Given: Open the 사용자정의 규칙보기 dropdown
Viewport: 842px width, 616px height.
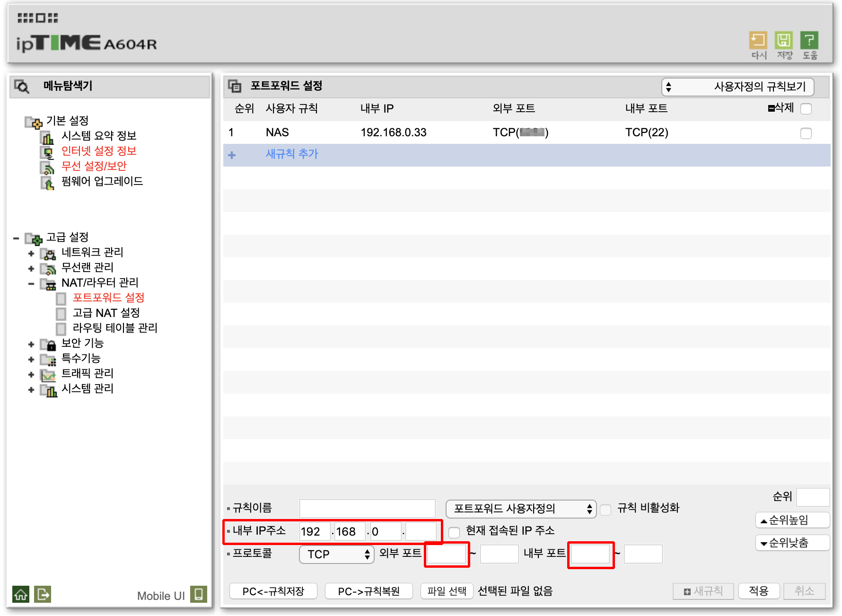Looking at the screenshot, I should (x=737, y=87).
